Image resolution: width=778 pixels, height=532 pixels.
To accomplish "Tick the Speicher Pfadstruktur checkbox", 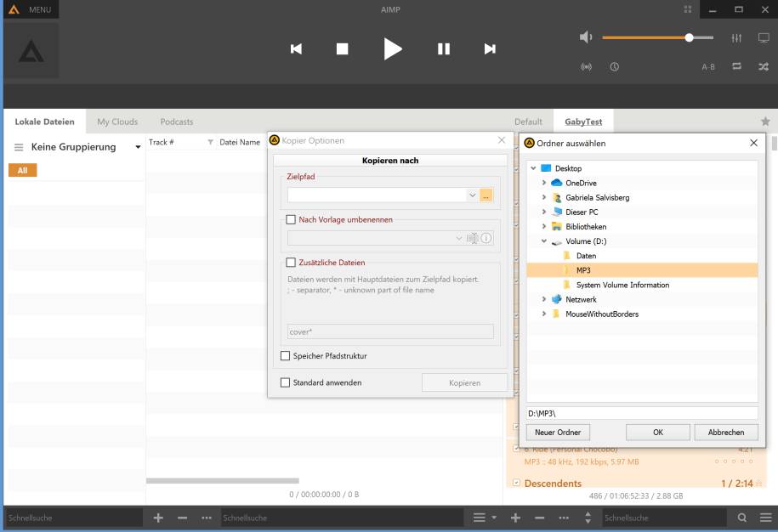I will point(286,356).
